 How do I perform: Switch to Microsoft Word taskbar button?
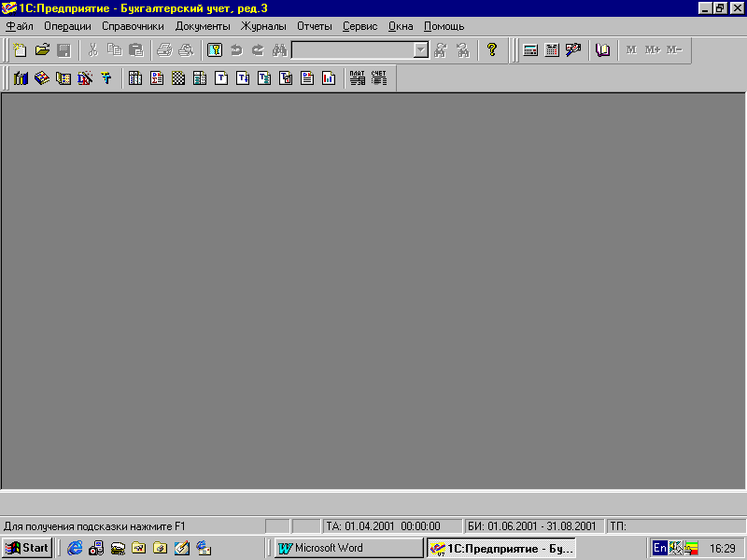pos(348,548)
